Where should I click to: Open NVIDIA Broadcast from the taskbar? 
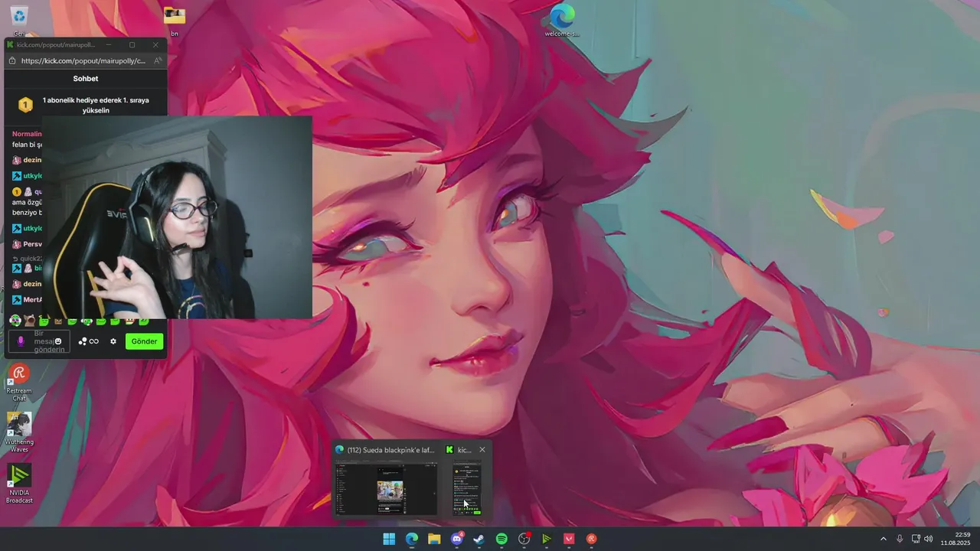click(x=547, y=539)
